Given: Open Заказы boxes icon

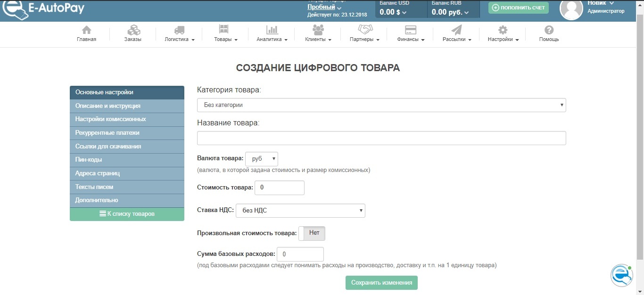Looking at the screenshot, I should 132,30.
